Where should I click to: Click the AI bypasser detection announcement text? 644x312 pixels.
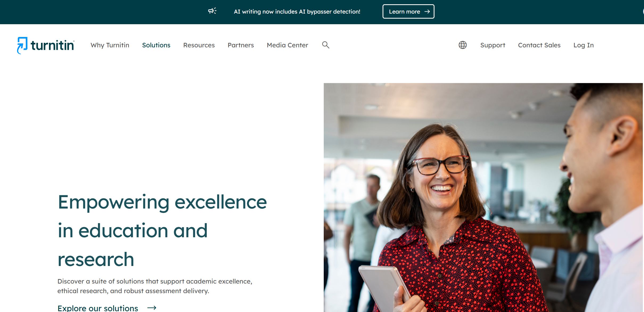297,12
